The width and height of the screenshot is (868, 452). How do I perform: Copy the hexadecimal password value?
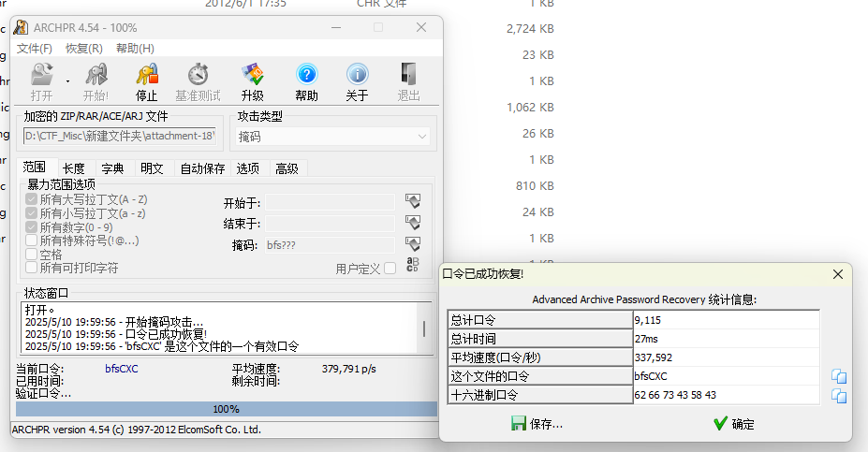pos(839,396)
